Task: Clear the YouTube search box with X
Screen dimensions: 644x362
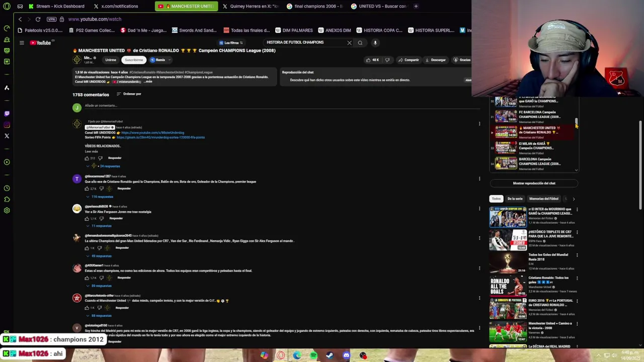Action: (x=349, y=43)
